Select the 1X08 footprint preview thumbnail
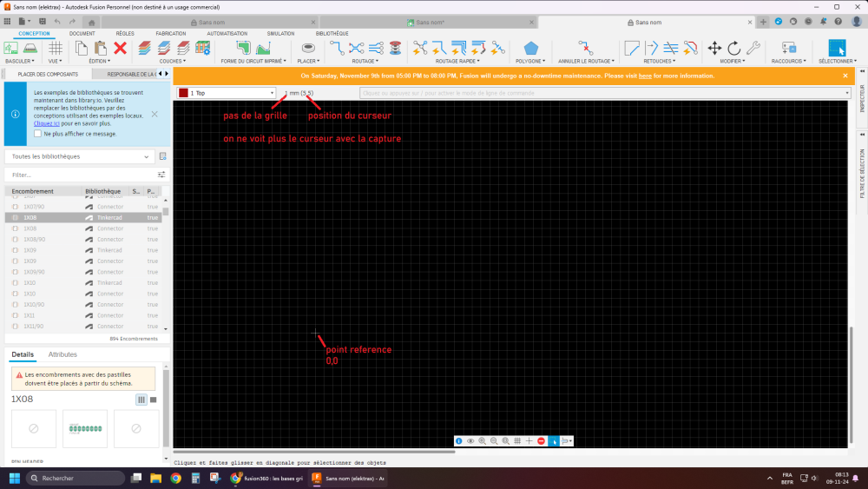The width and height of the screenshot is (868, 489). 85,429
